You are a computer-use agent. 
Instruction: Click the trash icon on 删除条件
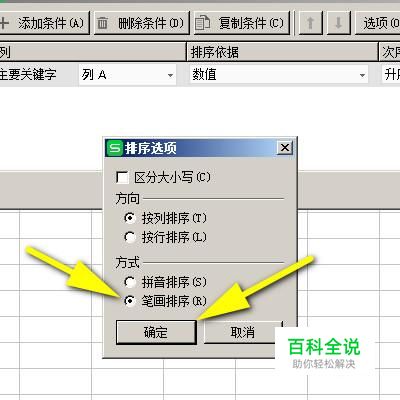tap(102, 23)
